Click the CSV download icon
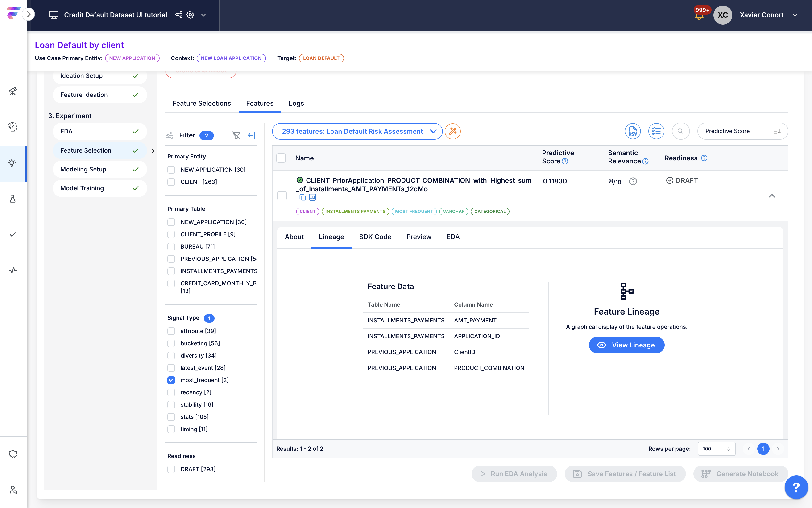 point(632,131)
